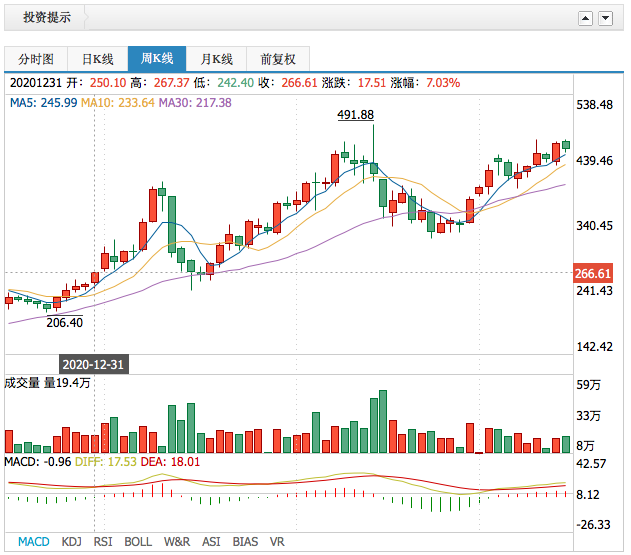
Task: Select the MACD indicator
Action: (33, 542)
